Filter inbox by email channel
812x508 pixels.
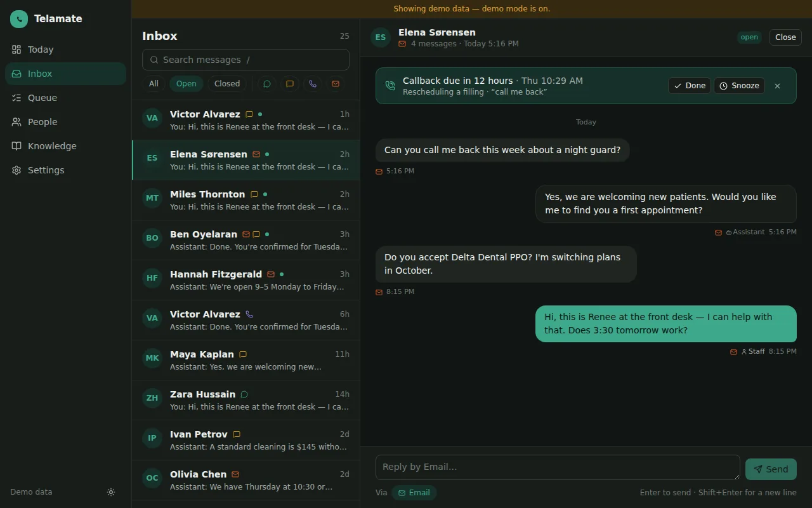pos(336,84)
